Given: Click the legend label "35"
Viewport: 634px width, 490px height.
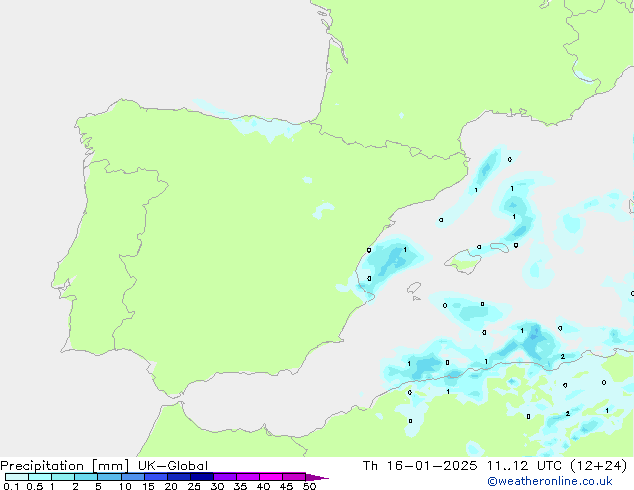Looking at the screenshot, I should pos(240,486).
